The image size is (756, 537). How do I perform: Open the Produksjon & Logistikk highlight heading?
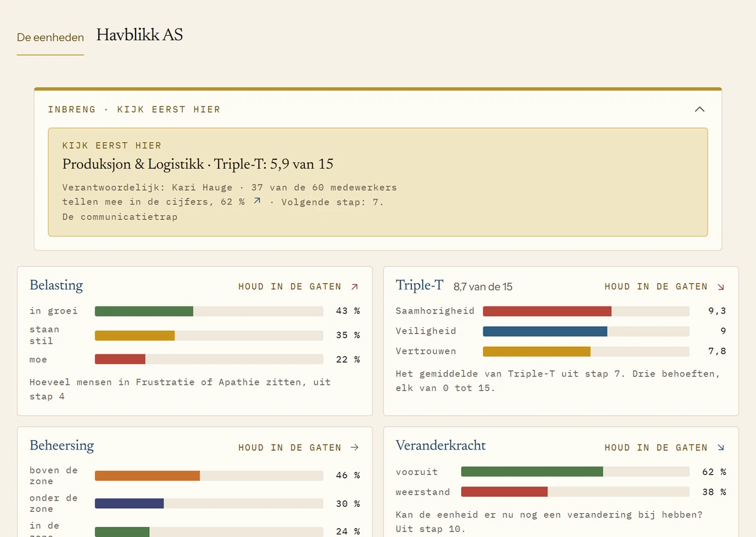pyautogui.click(x=198, y=164)
